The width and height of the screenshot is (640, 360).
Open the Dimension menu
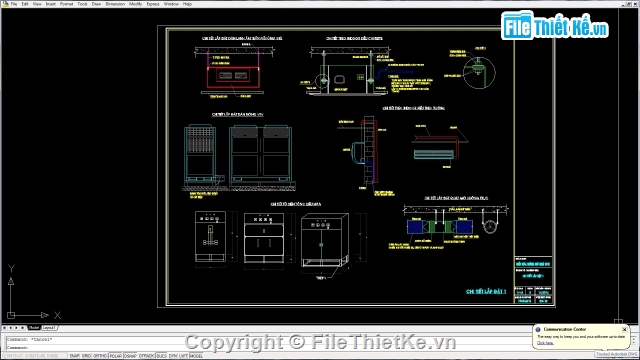pyautogui.click(x=115, y=4)
